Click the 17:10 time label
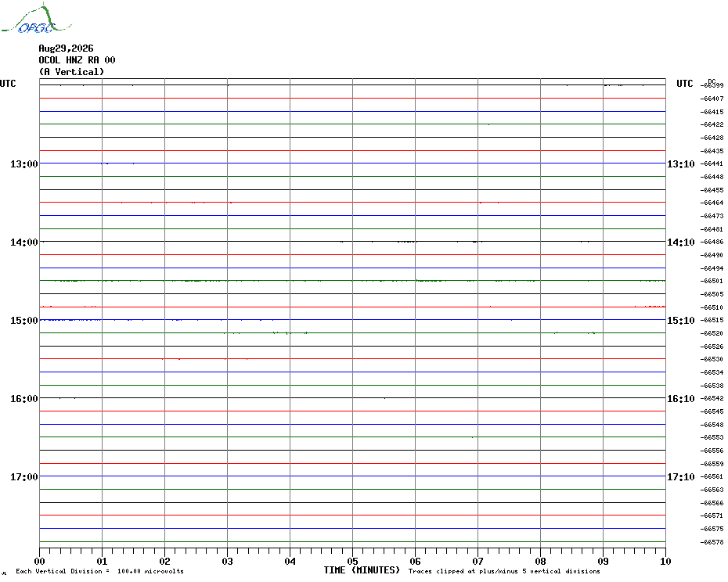728x582 pixels. click(681, 477)
